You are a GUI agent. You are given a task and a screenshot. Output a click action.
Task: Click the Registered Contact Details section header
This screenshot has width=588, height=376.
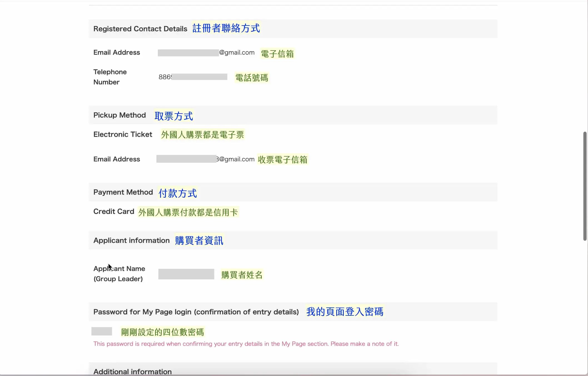[140, 29]
